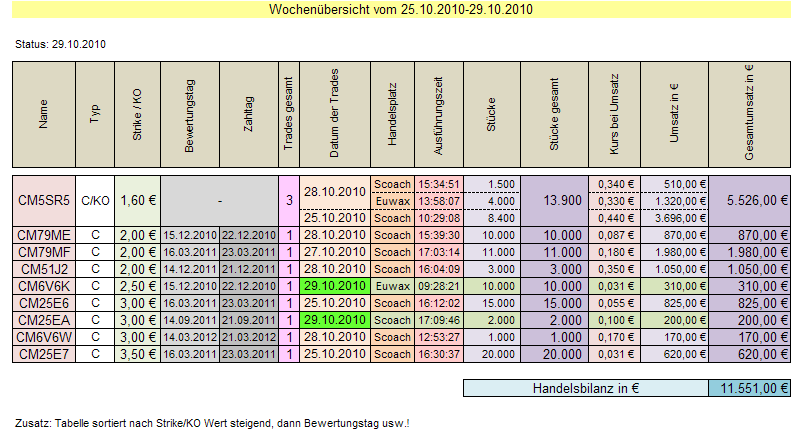Viewport: 803px width, 431px height.
Task: Select the CM79ME row name cell
Action: coord(44,234)
